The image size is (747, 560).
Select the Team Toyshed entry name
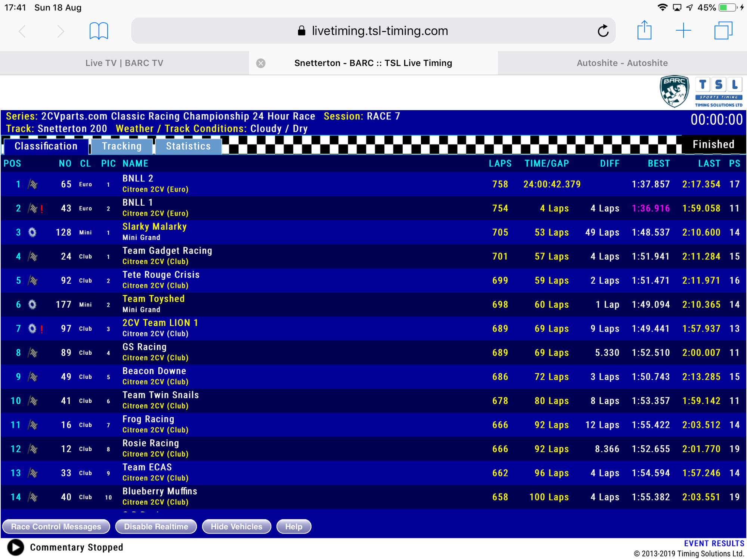(154, 299)
